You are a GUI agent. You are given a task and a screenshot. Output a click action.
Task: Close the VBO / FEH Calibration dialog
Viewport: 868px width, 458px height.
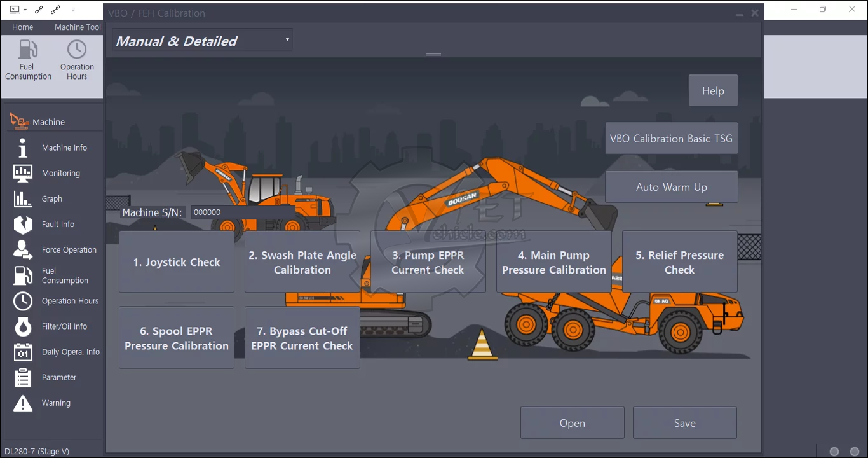755,13
